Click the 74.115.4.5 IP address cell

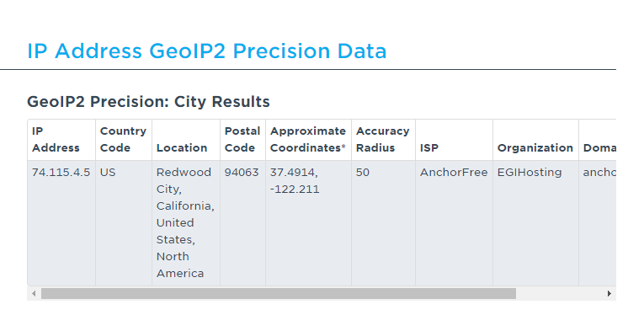click(x=61, y=223)
